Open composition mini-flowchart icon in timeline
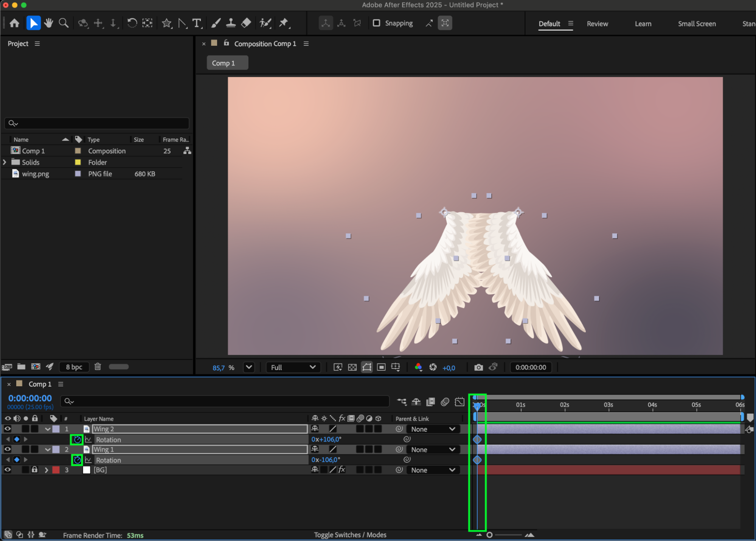This screenshot has height=541, width=756. click(402, 402)
